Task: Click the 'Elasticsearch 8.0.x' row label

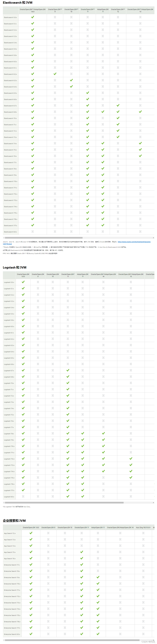Action: (x=11, y=232)
